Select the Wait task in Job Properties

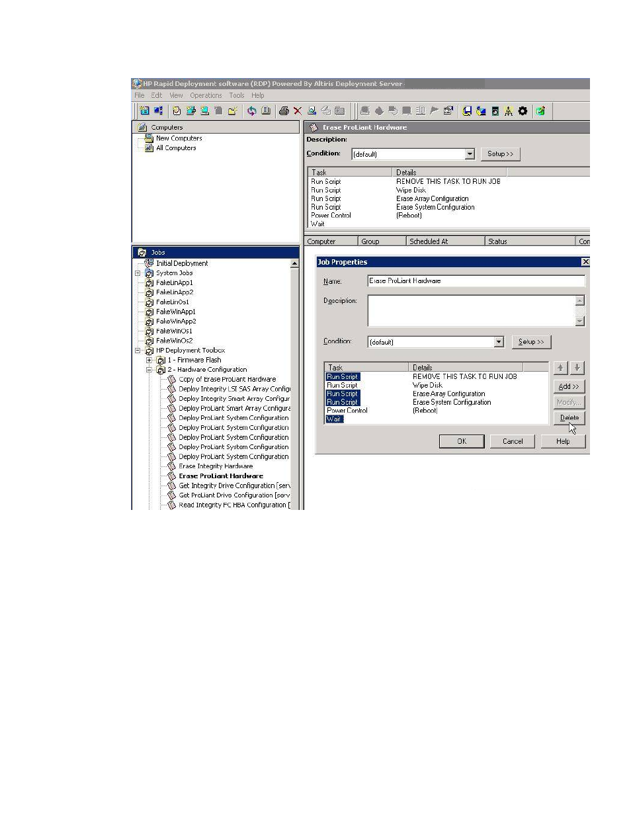point(335,419)
